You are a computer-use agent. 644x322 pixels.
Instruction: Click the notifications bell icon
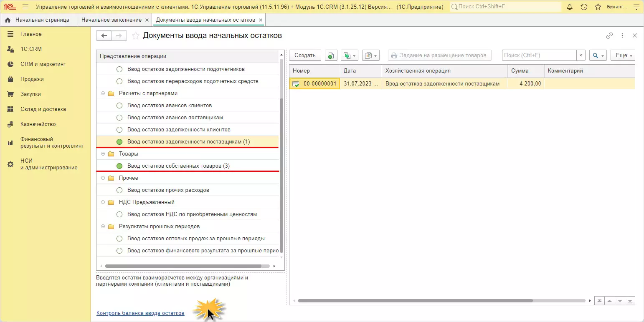pyautogui.click(x=570, y=7)
